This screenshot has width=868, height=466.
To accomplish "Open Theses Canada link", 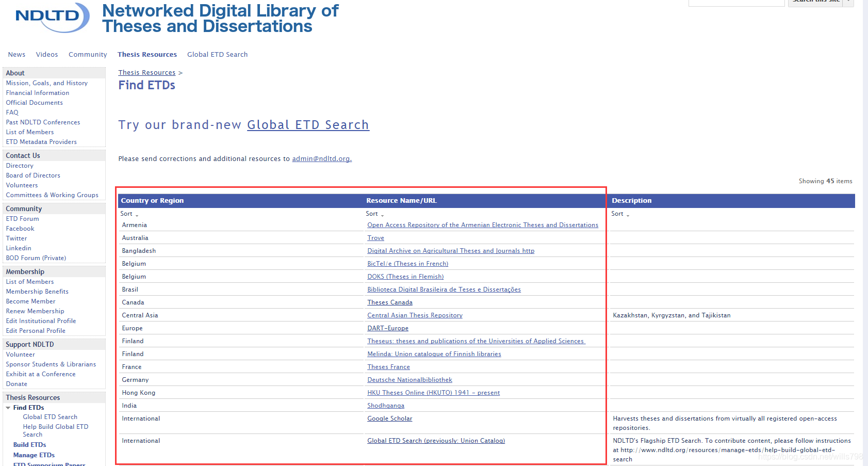I will coord(390,302).
